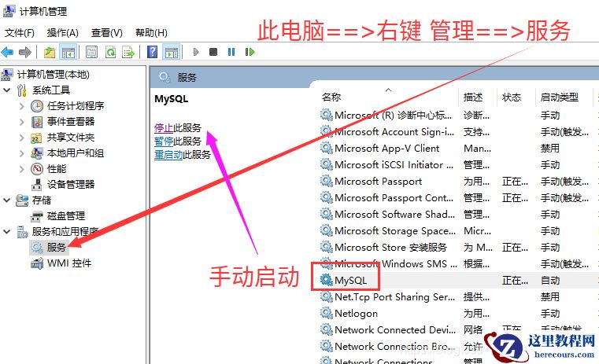The image size is (599, 364).
Task: Click the Restart Service icon
Action: tap(250, 52)
